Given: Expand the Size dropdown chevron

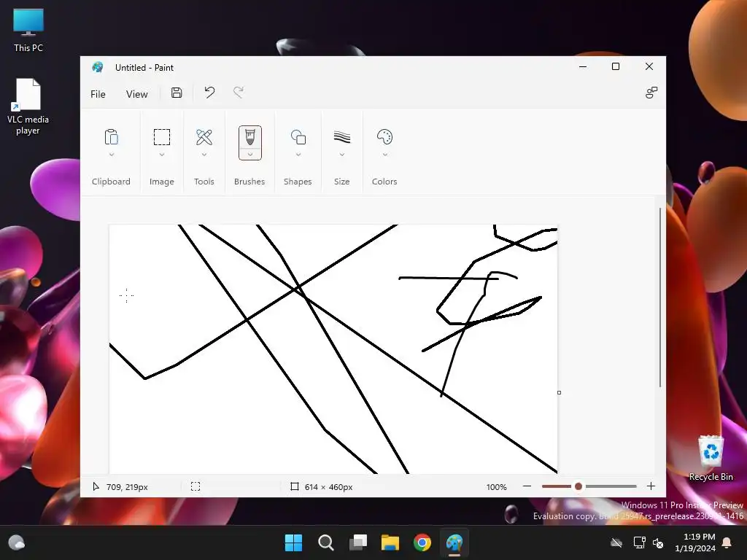Looking at the screenshot, I should click(x=342, y=155).
